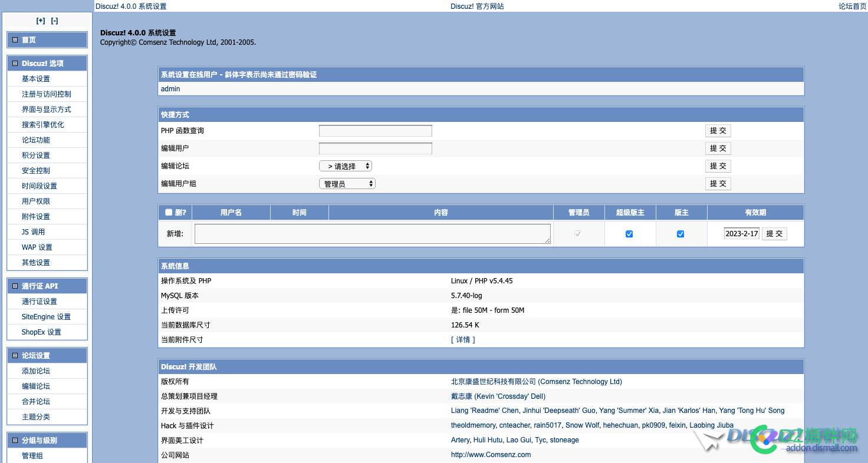Open 基本设置 in sidebar
868x463 pixels.
click(36, 79)
